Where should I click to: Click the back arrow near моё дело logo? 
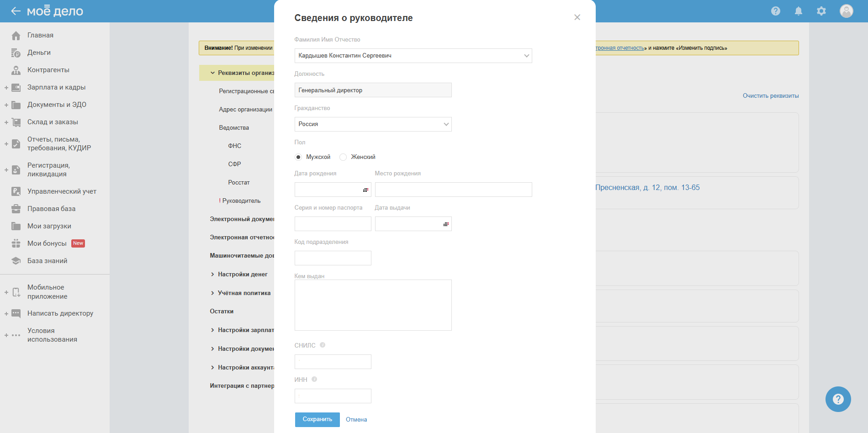[x=16, y=11]
